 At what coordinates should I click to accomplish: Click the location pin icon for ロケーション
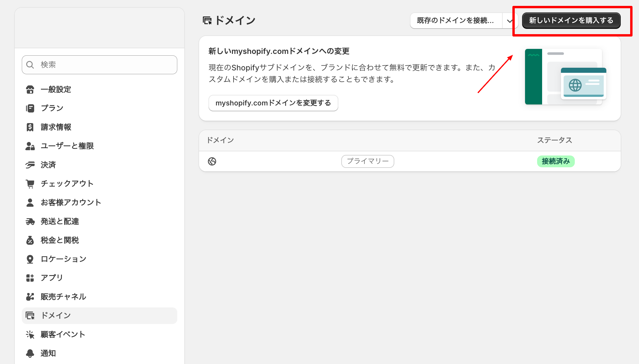(30, 259)
